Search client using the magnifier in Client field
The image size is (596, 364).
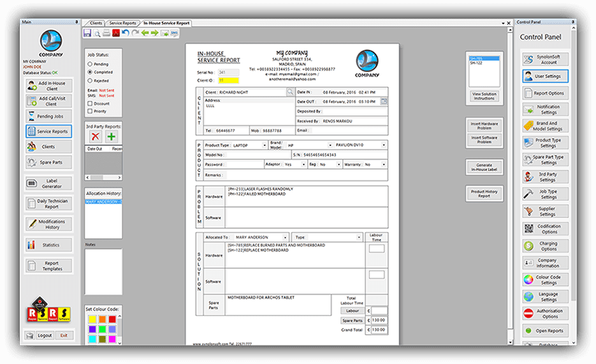[290, 92]
